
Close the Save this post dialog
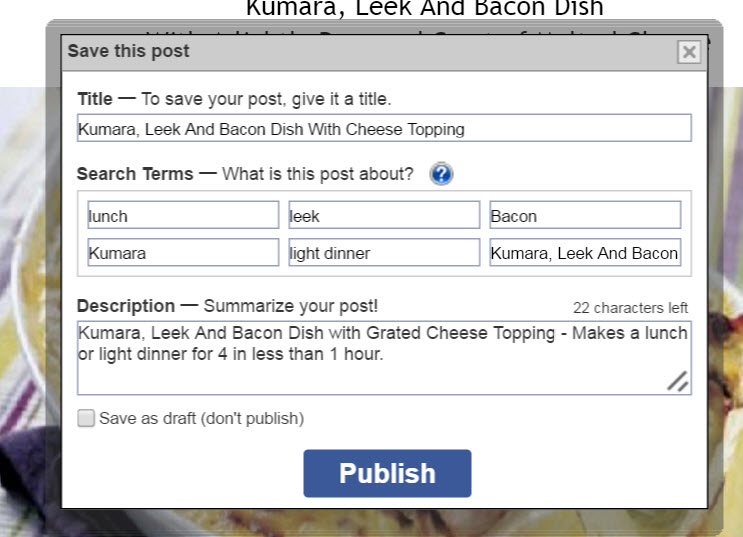[688, 52]
